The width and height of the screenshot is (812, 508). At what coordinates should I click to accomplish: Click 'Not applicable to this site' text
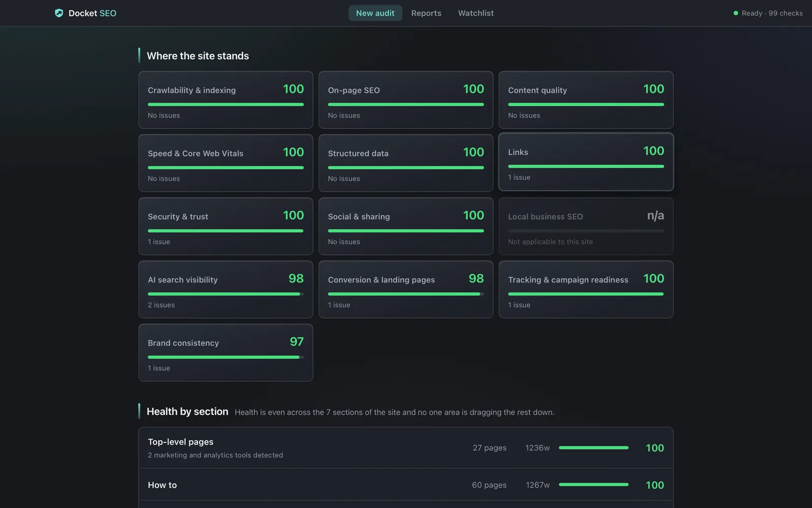tap(551, 242)
